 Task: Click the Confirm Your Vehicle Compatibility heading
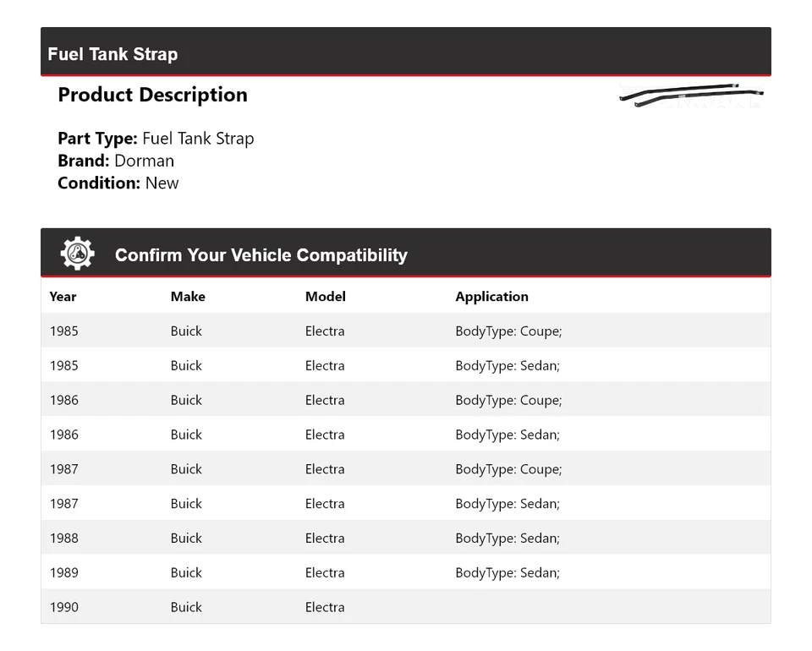(261, 255)
